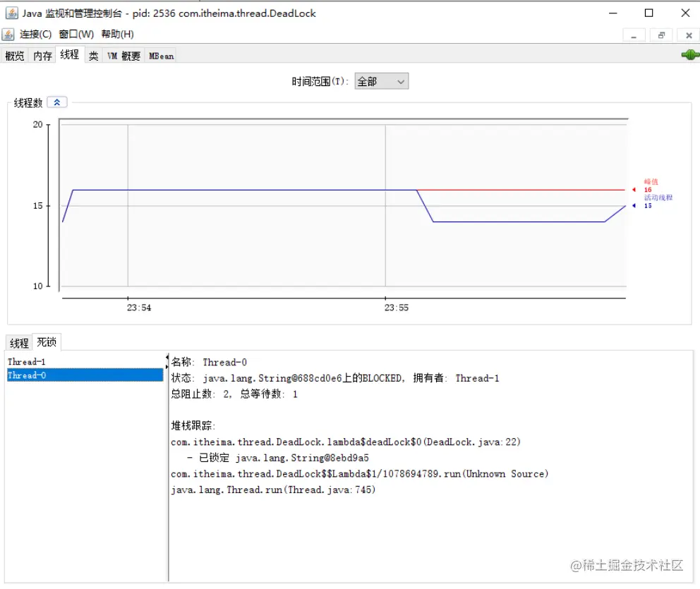Screen dimensions: 700x589
Task: Click the Lambda$1 run Unknown Source line
Action: pyautogui.click(x=360, y=473)
